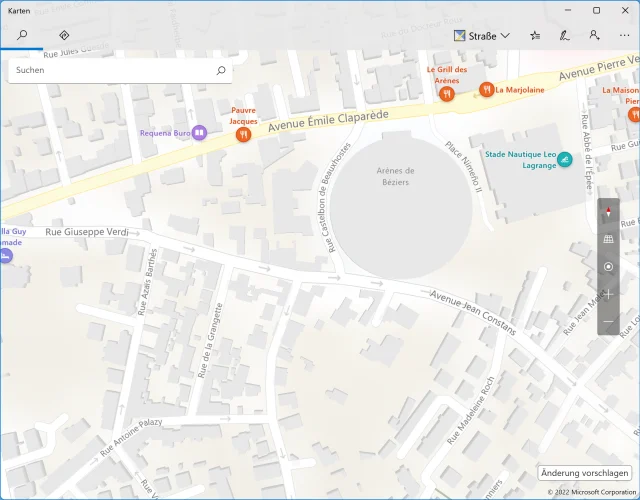Click the Rue de la Grangette label
640x500 pixels.
point(210,340)
